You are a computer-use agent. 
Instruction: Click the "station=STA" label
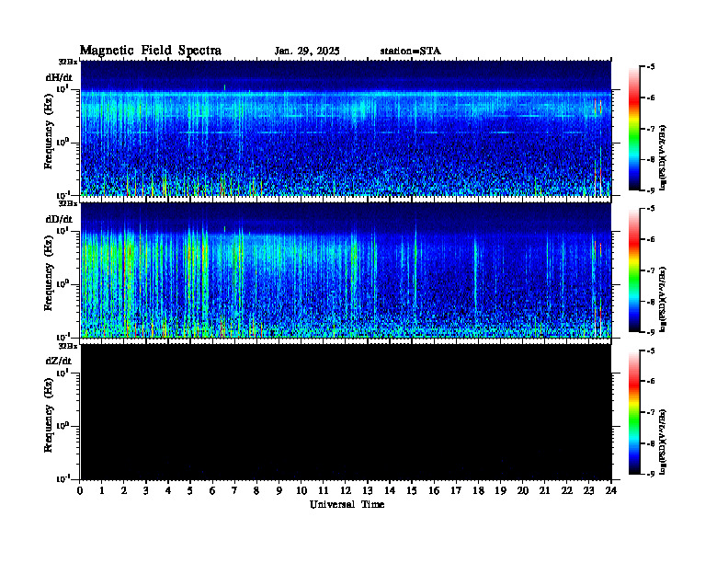click(410, 52)
